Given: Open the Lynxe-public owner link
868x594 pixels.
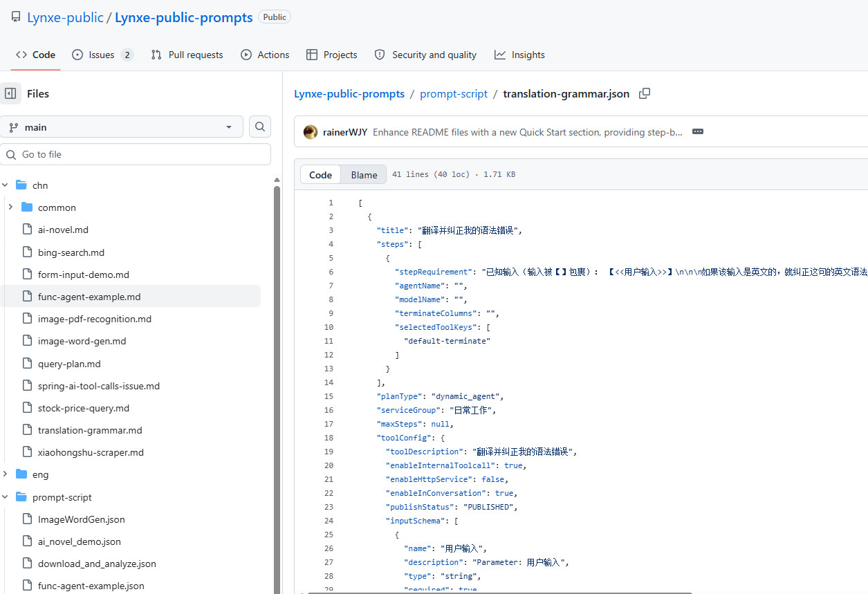Looking at the screenshot, I should point(65,17).
